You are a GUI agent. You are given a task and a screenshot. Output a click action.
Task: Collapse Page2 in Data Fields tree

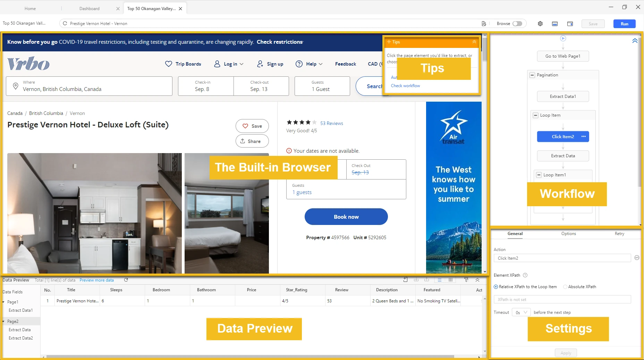click(x=4, y=321)
